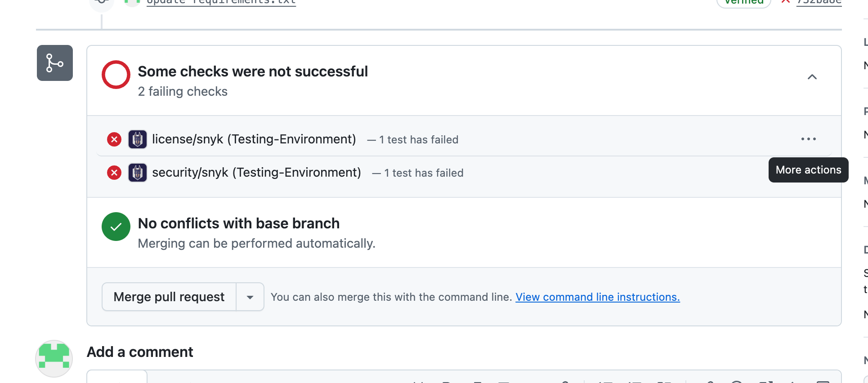Open the merge method dropdown arrow
Viewport: 868px width, 383px height.
(x=250, y=297)
